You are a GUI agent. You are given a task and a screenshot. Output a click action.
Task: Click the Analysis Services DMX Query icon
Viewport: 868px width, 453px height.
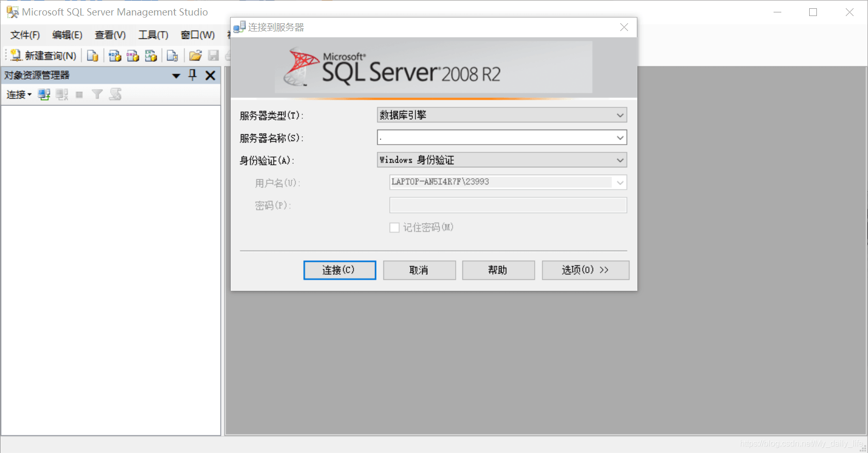click(133, 55)
